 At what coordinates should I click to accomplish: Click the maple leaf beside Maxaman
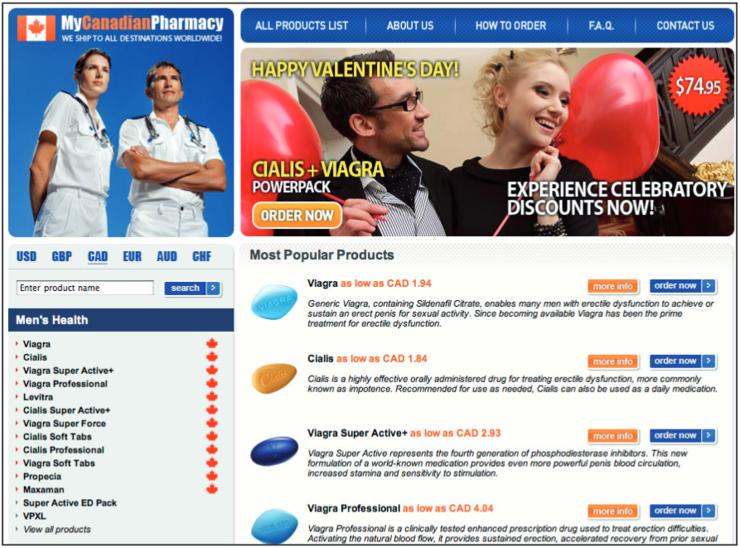pyautogui.click(x=212, y=489)
